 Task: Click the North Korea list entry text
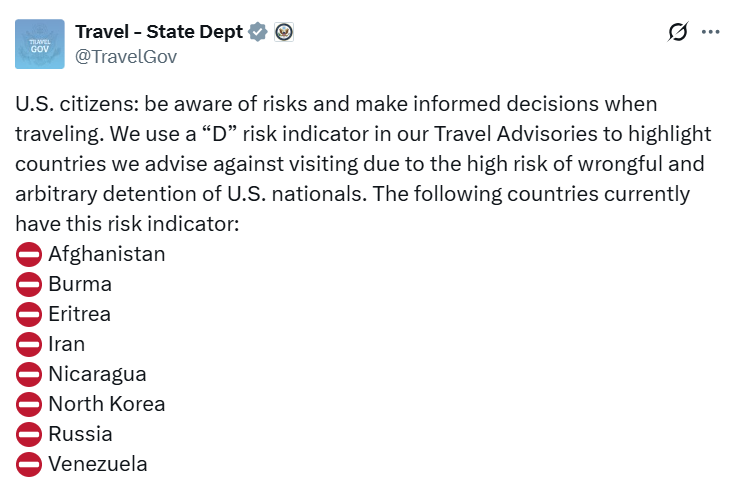point(106,404)
